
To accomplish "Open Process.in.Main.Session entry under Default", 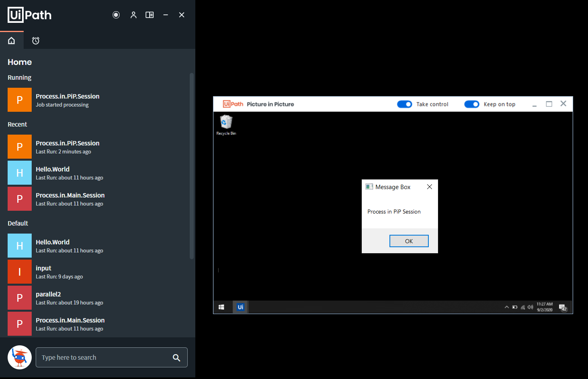I will pos(70,324).
